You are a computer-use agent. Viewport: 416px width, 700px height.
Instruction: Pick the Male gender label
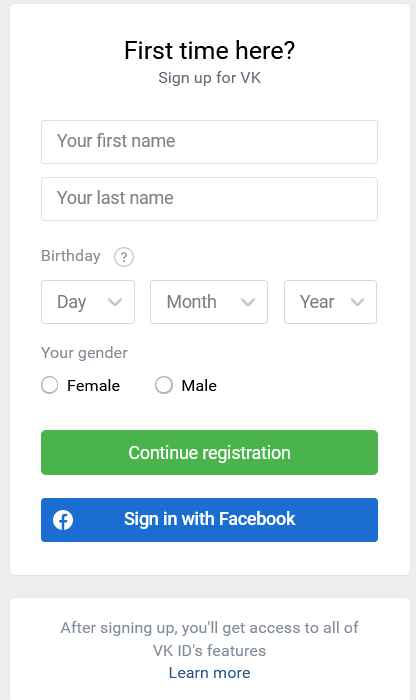pos(199,385)
